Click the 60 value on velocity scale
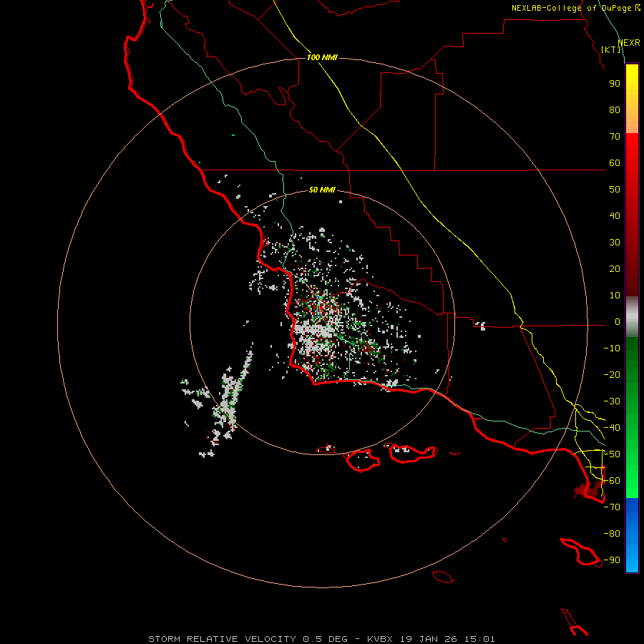This screenshot has width=644, height=644. [x=615, y=163]
